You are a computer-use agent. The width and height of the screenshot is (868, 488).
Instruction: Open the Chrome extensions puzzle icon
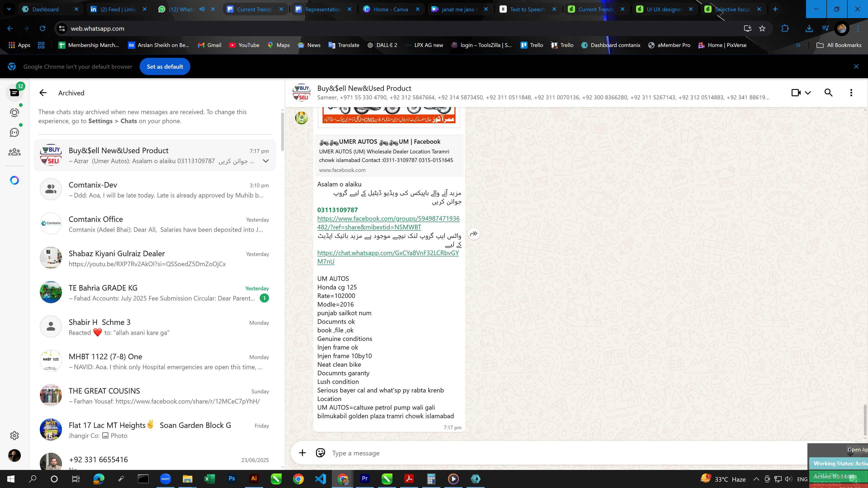click(785, 29)
